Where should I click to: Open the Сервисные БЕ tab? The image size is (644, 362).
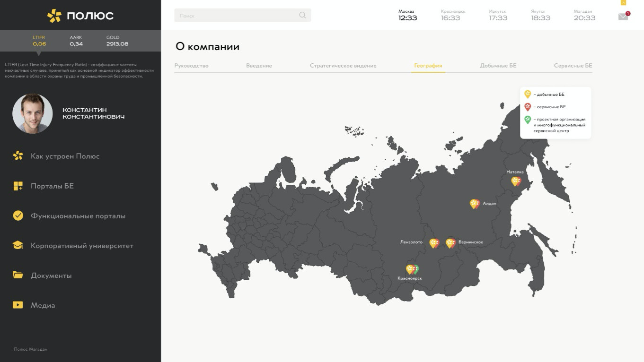pos(573,66)
